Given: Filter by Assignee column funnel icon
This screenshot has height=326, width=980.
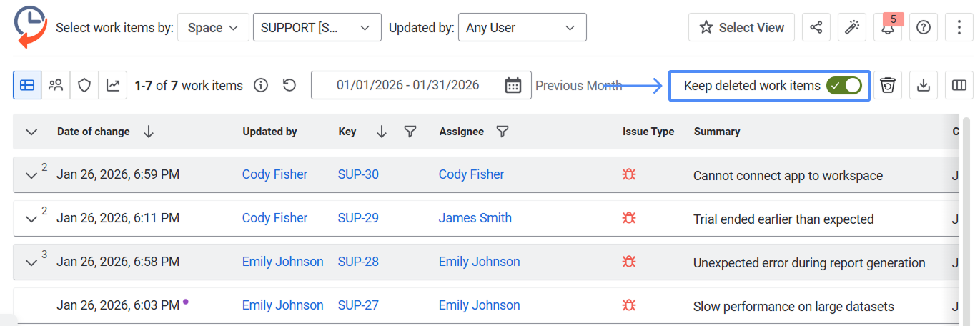Looking at the screenshot, I should (x=503, y=132).
